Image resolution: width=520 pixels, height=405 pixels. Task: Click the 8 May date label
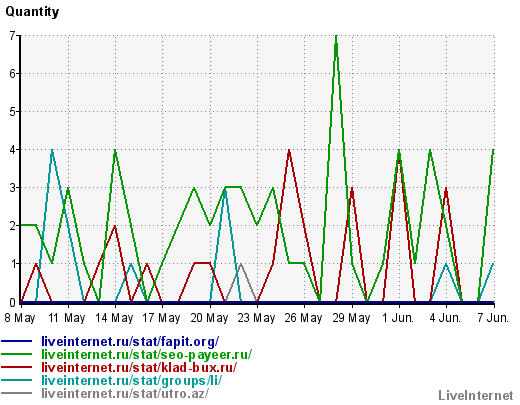coord(20,318)
